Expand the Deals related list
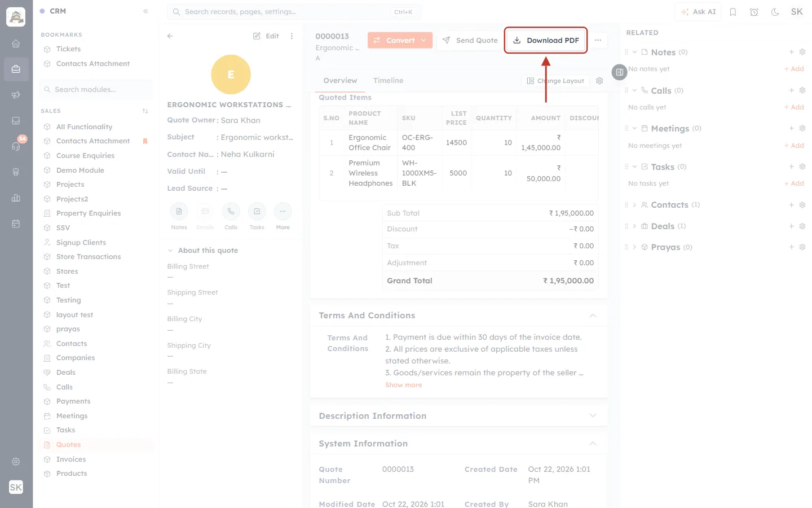The image size is (812, 508). point(634,226)
